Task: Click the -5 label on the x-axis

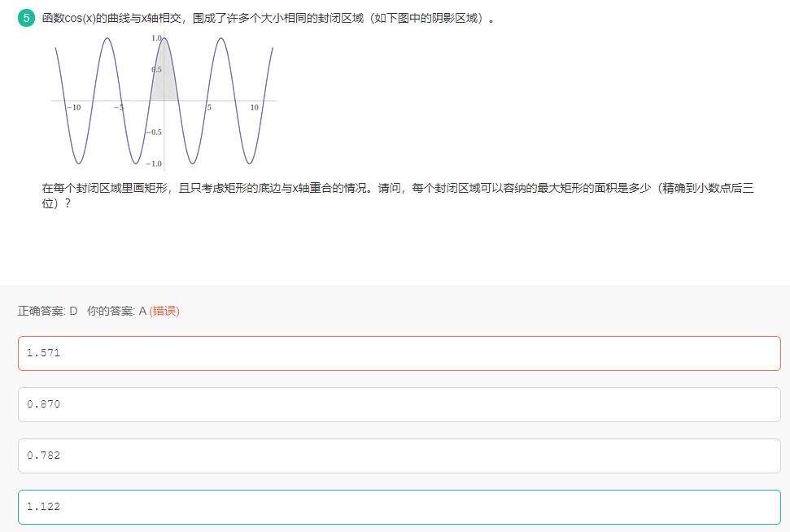Action: (118, 107)
